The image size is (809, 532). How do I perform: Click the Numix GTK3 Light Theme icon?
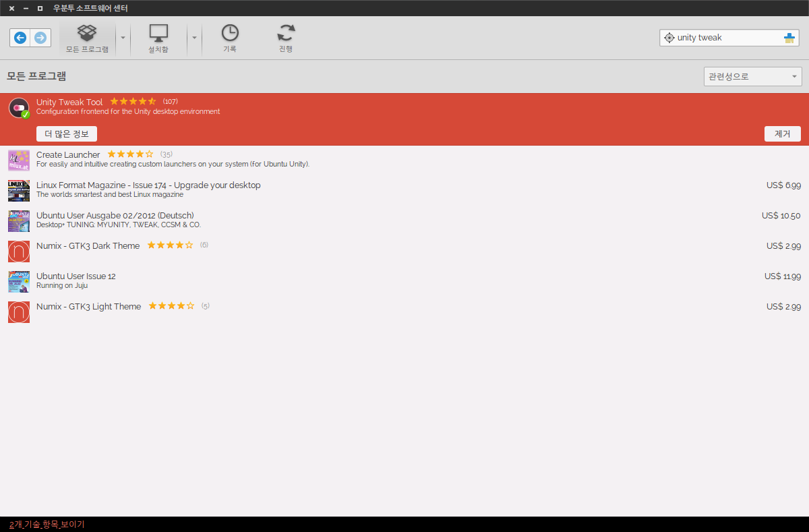[19, 312]
